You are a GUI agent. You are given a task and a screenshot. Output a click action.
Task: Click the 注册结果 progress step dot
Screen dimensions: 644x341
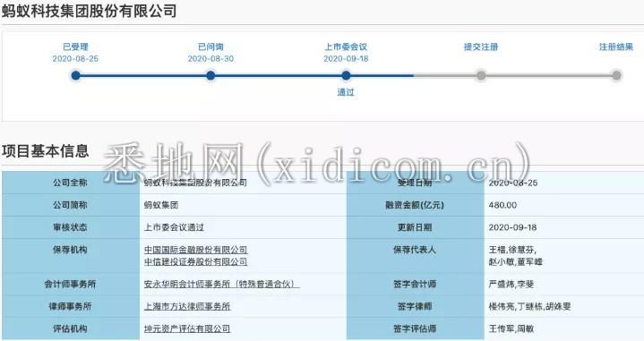pyautogui.click(x=616, y=75)
